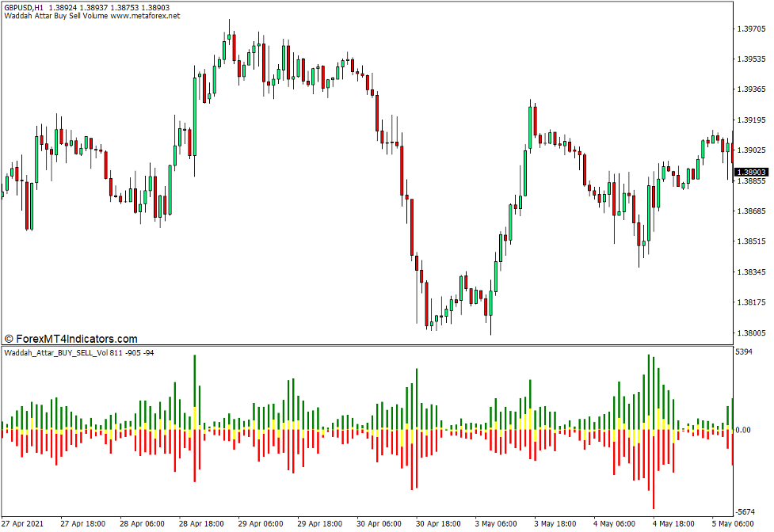Select the 27 Apr 2021 time label
The width and height of the screenshot is (774, 532).
pyautogui.click(x=25, y=524)
